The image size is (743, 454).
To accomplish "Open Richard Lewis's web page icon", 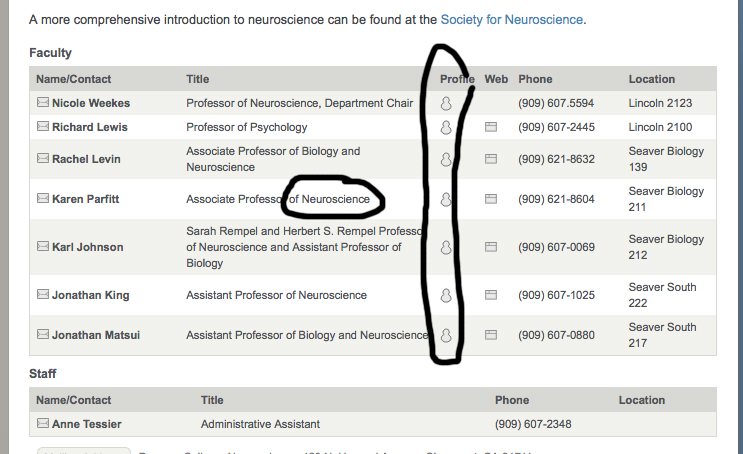I will tap(491, 127).
